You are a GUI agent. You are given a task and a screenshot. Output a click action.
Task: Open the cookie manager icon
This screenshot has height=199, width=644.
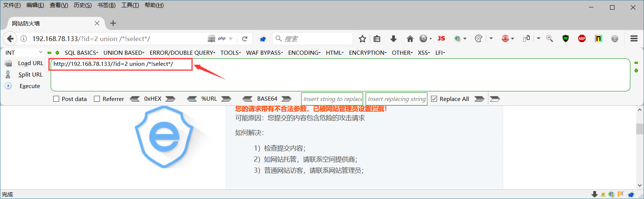pyautogui.click(x=478, y=38)
